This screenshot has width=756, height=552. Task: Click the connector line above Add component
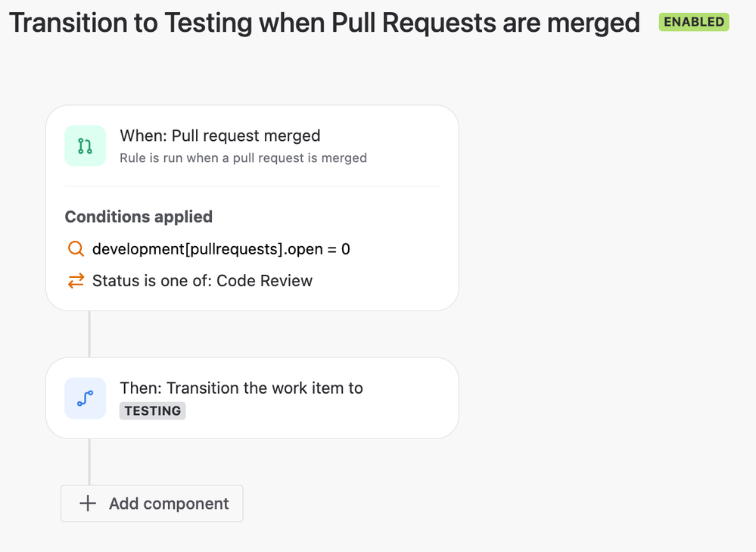89,462
